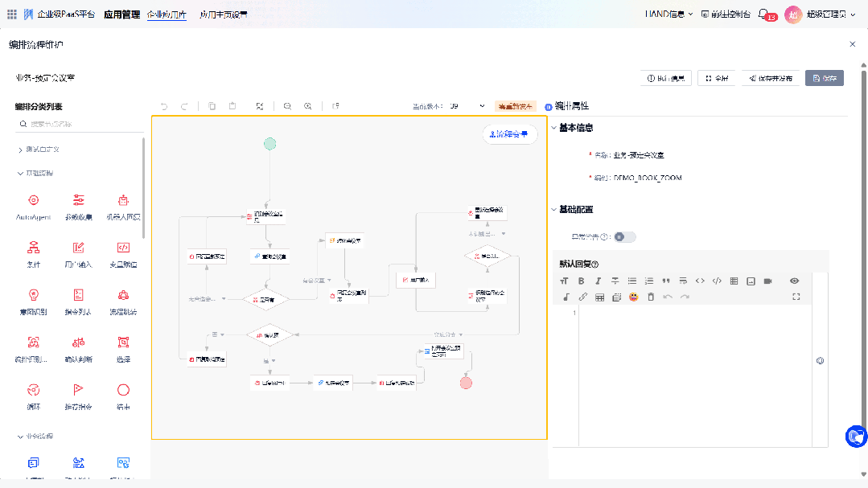The image size is (868, 488).
Task: Click the blue 保存 button
Action: click(x=825, y=78)
